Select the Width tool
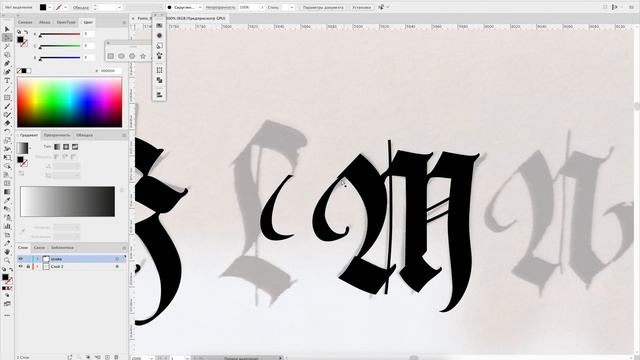 tap(7, 149)
